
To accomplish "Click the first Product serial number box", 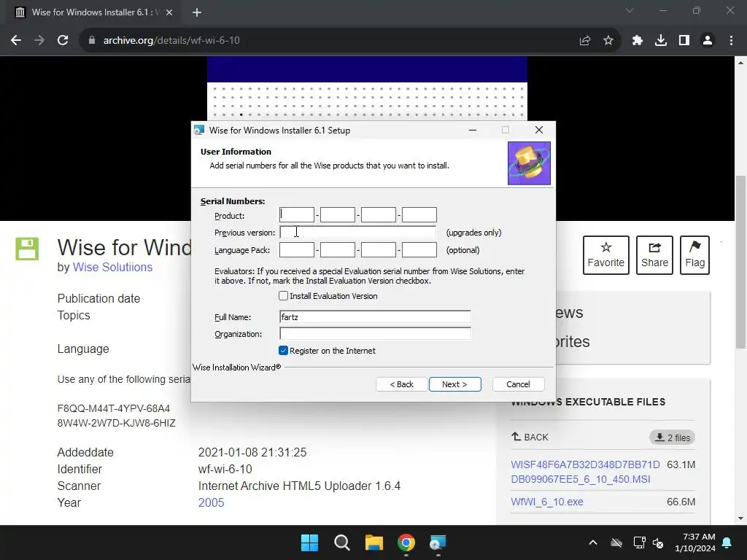I will (297, 215).
